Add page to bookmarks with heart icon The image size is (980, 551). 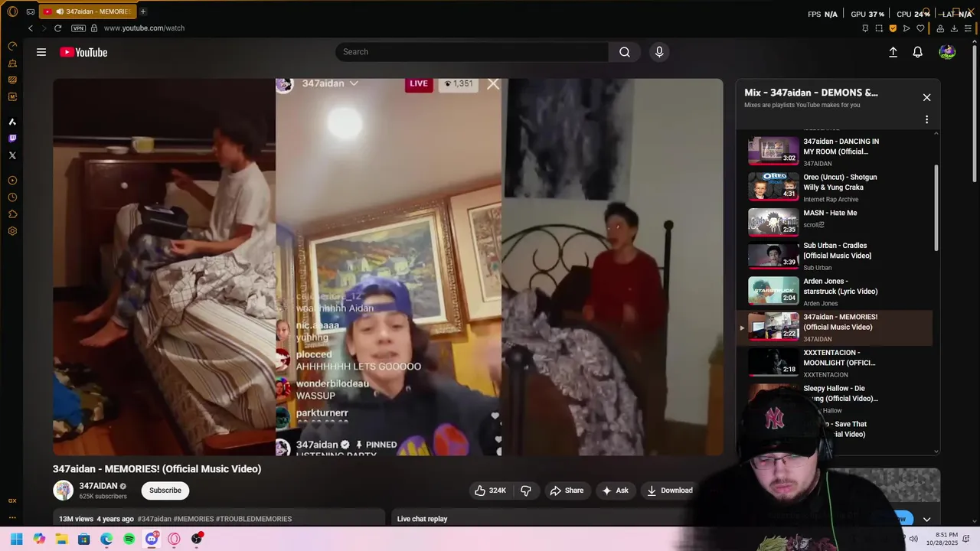[920, 28]
